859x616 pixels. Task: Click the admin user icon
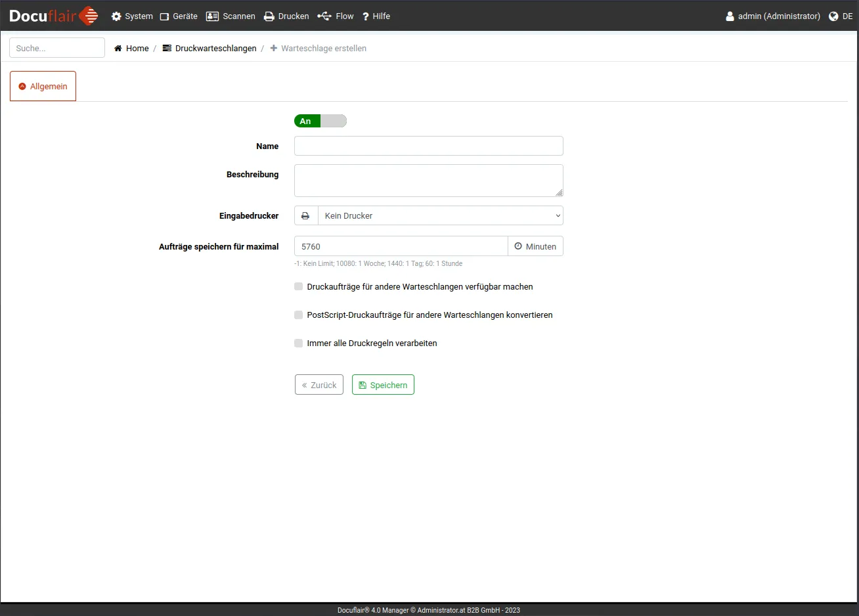tap(730, 16)
